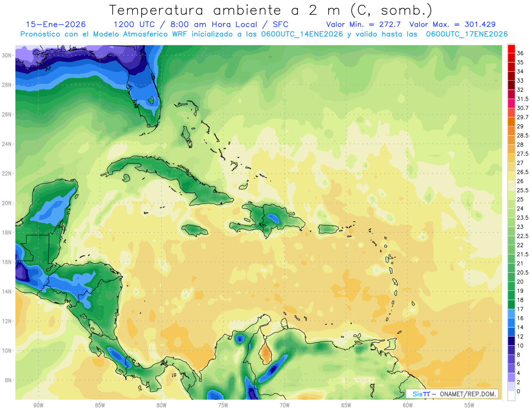Click the 28N latitude label
Screen dimensions: 532x411
[8, 85]
